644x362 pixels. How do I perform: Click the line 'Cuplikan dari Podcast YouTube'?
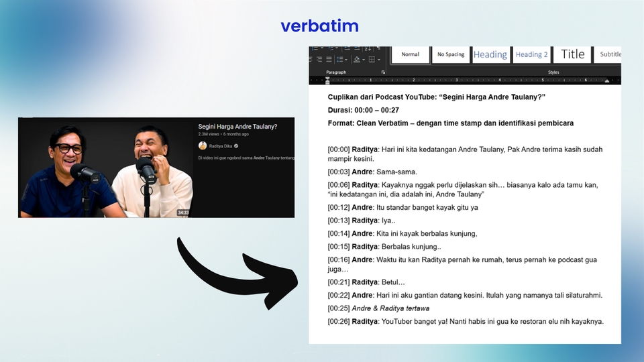click(436, 97)
